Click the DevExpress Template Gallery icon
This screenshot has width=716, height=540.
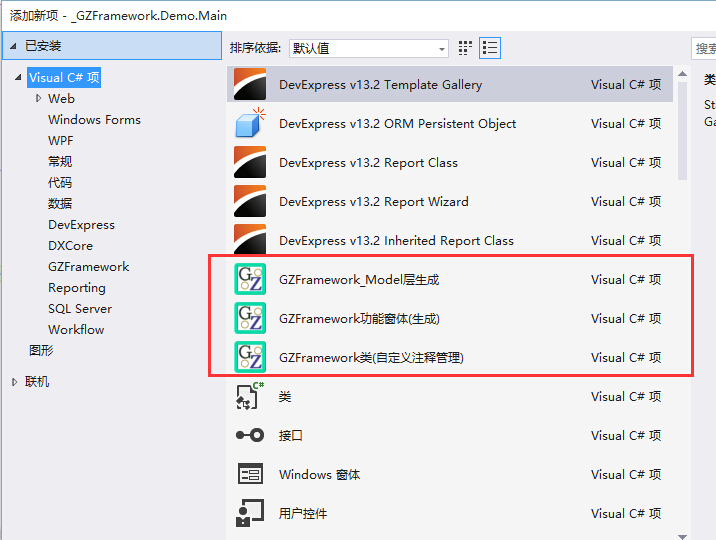(250, 84)
